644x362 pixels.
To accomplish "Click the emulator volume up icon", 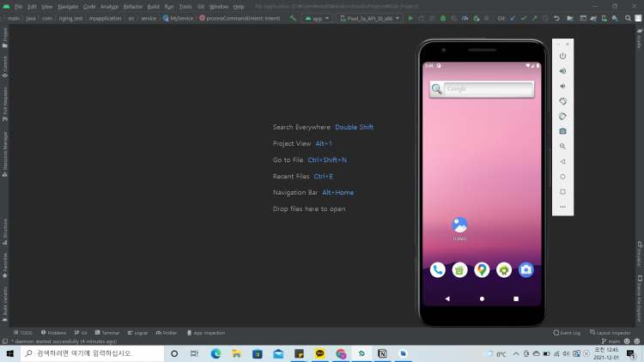I will point(562,71).
